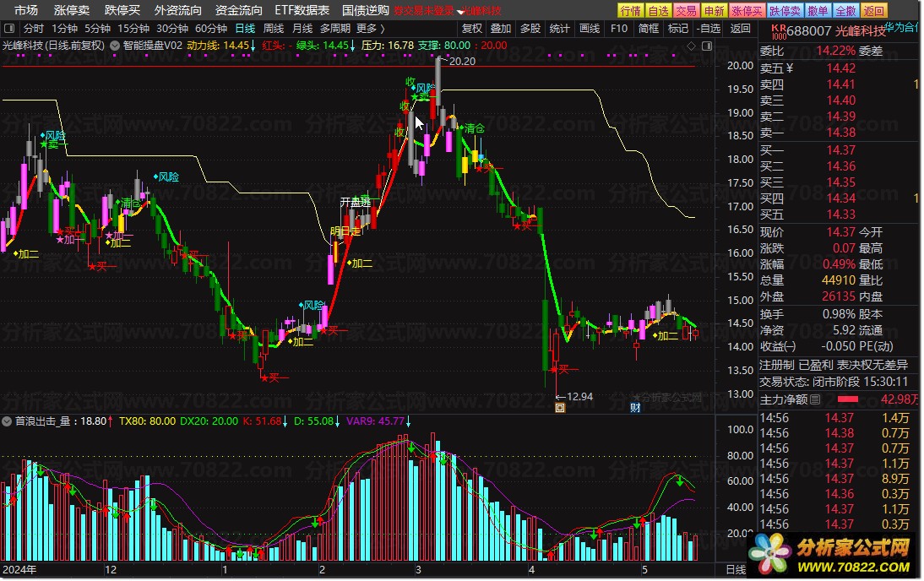Click the window layout icon beside the diamond
The height and width of the screenshot is (581, 924).
707,46
